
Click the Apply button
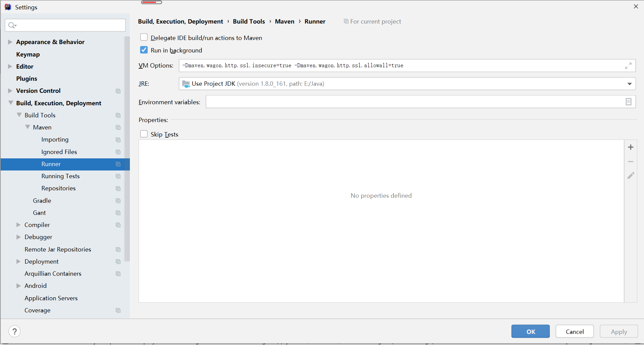(618, 331)
